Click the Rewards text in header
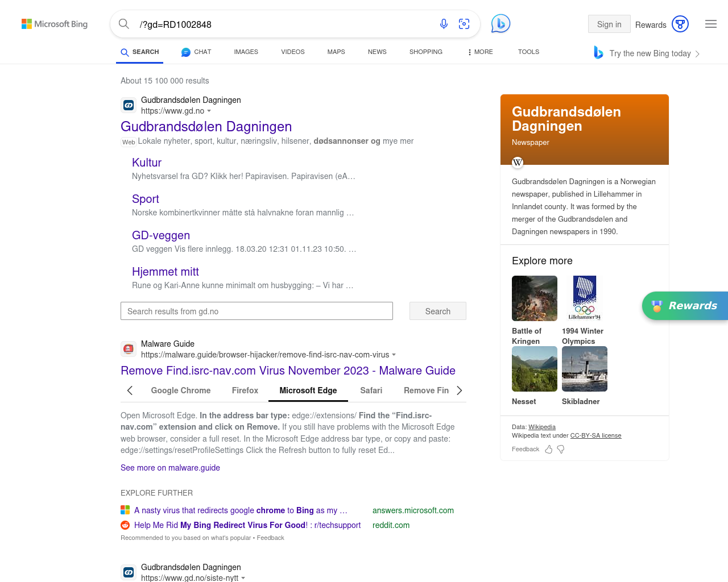Viewport: 728px width, 582px height. 651,25
